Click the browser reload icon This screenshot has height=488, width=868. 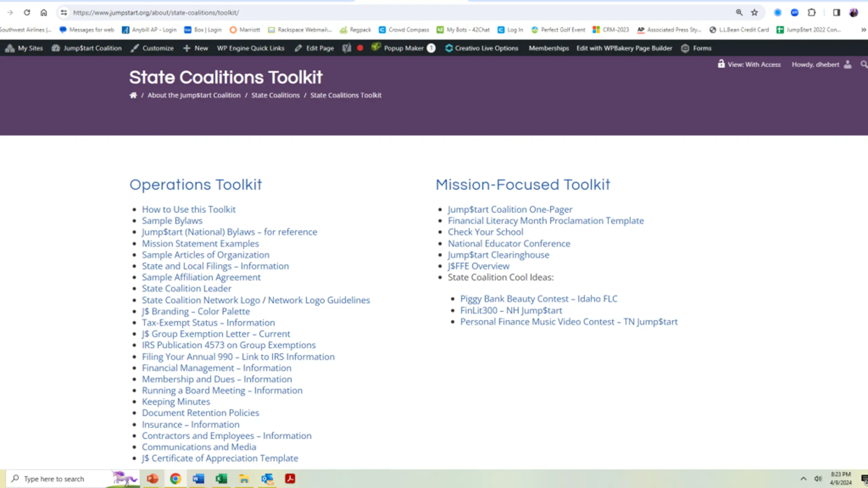[27, 13]
